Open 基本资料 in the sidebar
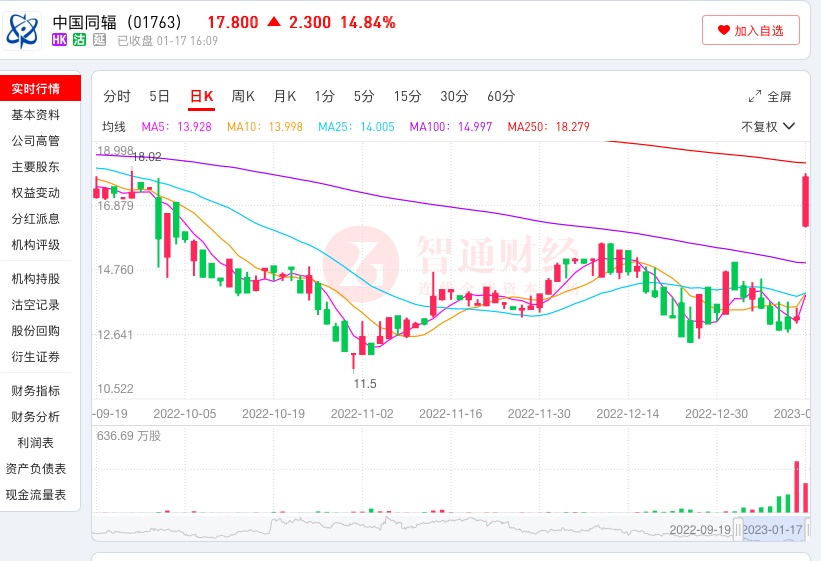The image size is (821, 561). click(x=36, y=115)
